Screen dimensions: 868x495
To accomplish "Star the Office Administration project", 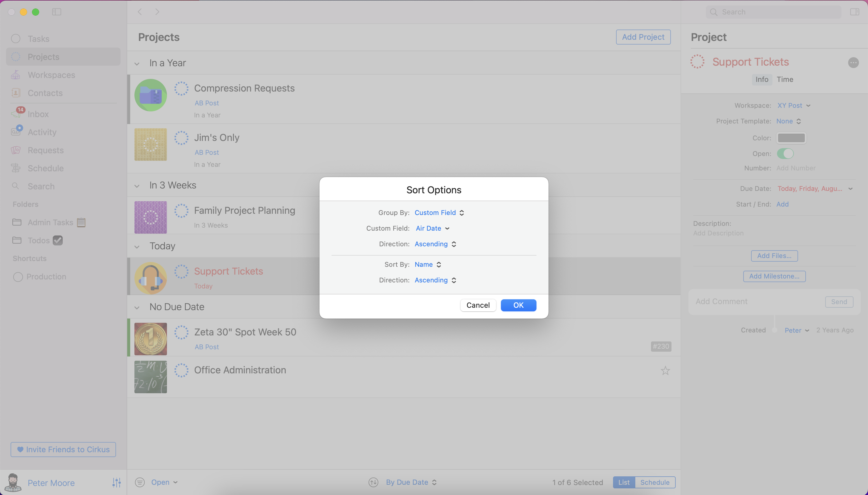I will point(665,371).
